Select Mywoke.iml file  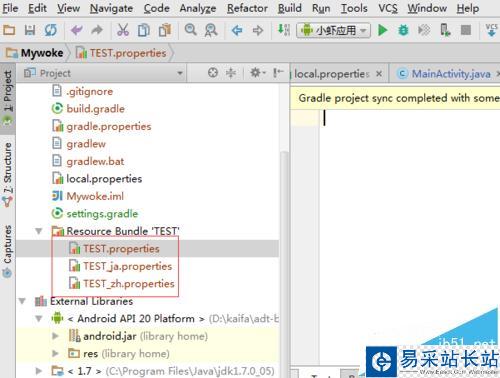tap(88, 196)
